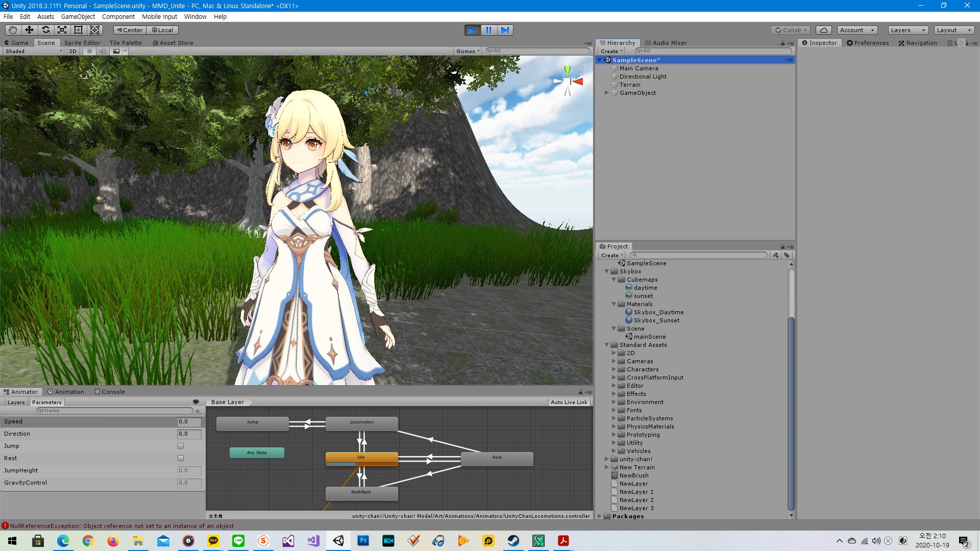Toggle Center pivot mode
Viewport: 980px width, 551px height.
click(130, 30)
